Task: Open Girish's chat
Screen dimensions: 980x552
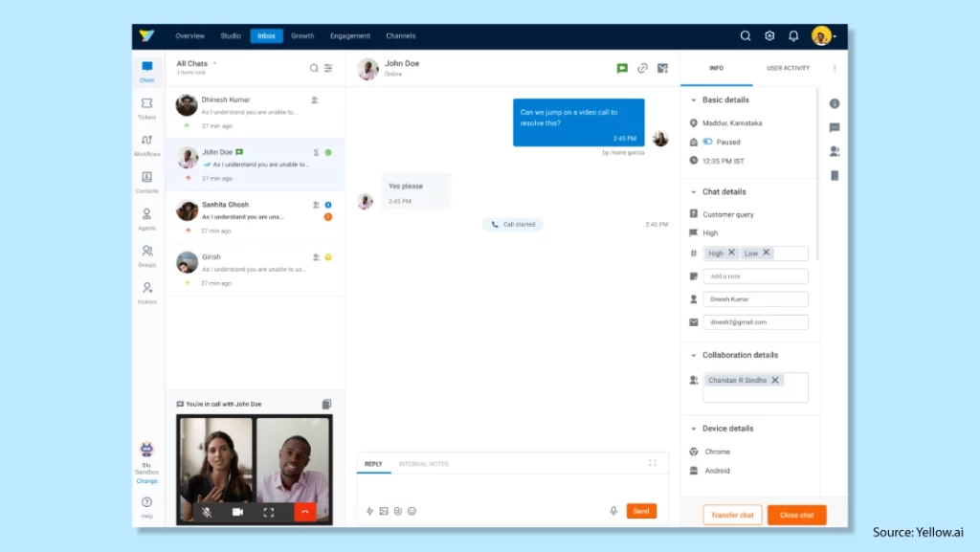Action: (255, 269)
